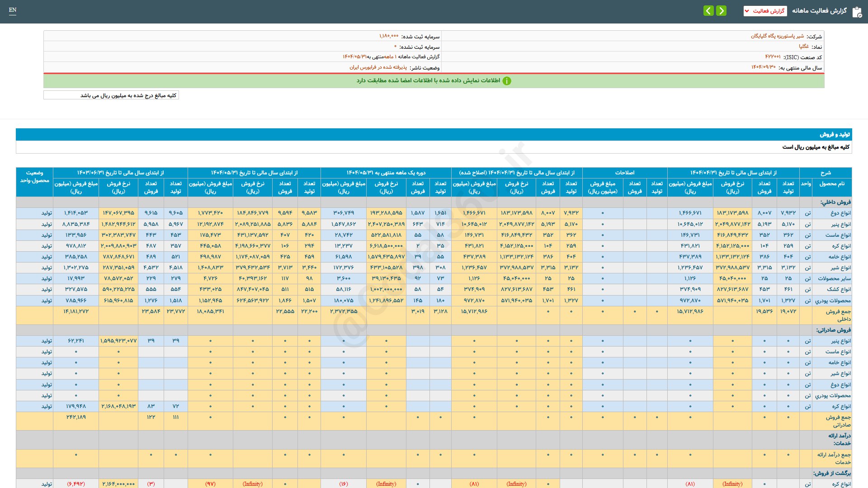Image resolution: width=868 pixels, height=488 pixels.
Task: Click the green info icon in the signature banner
Action: (507, 81)
